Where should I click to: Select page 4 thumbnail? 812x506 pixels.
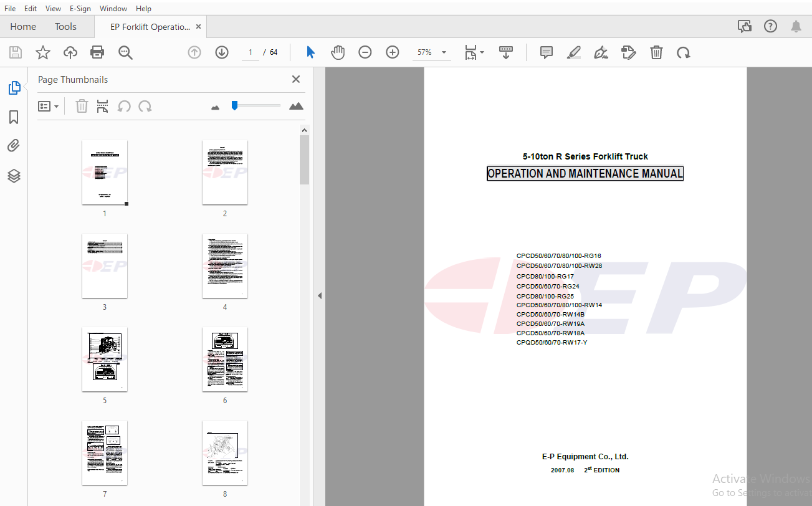click(x=225, y=266)
